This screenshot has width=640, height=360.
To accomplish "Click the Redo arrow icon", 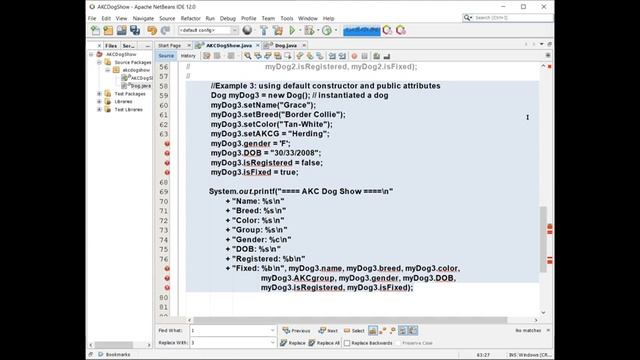I will click(x=165, y=30).
